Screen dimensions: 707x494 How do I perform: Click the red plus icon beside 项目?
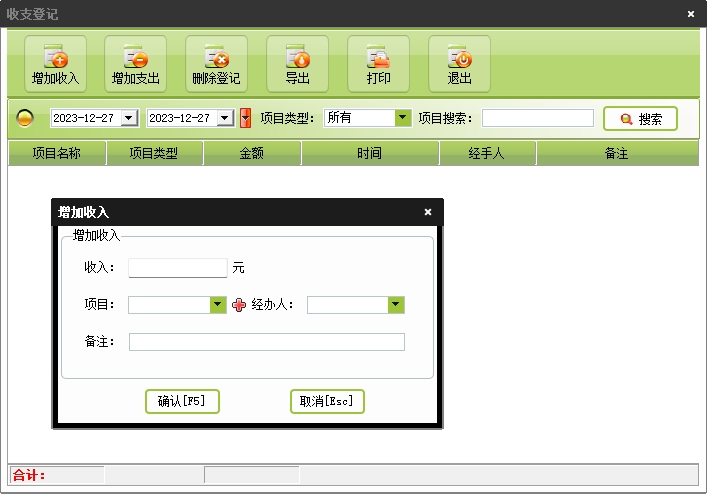click(x=239, y=305)
